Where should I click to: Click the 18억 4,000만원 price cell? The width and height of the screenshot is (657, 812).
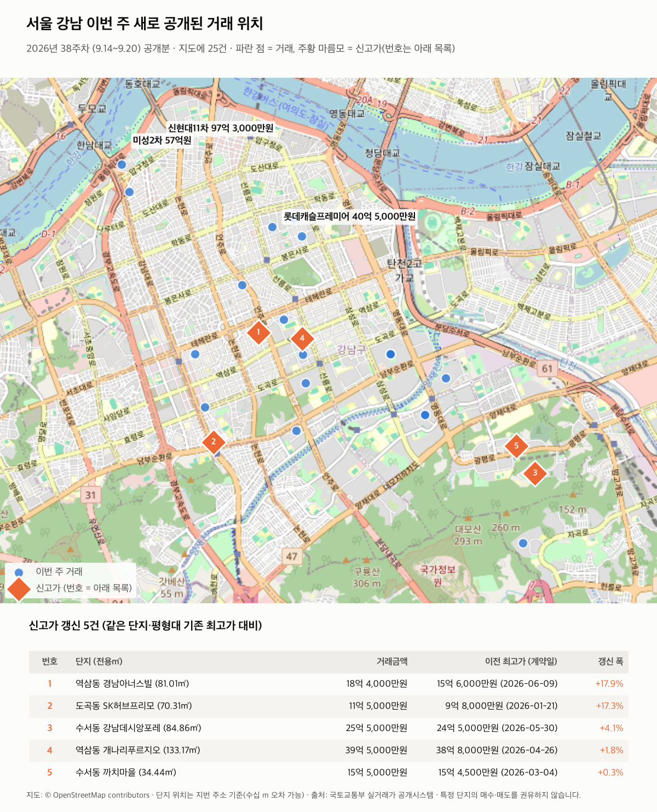click(377, 684)
